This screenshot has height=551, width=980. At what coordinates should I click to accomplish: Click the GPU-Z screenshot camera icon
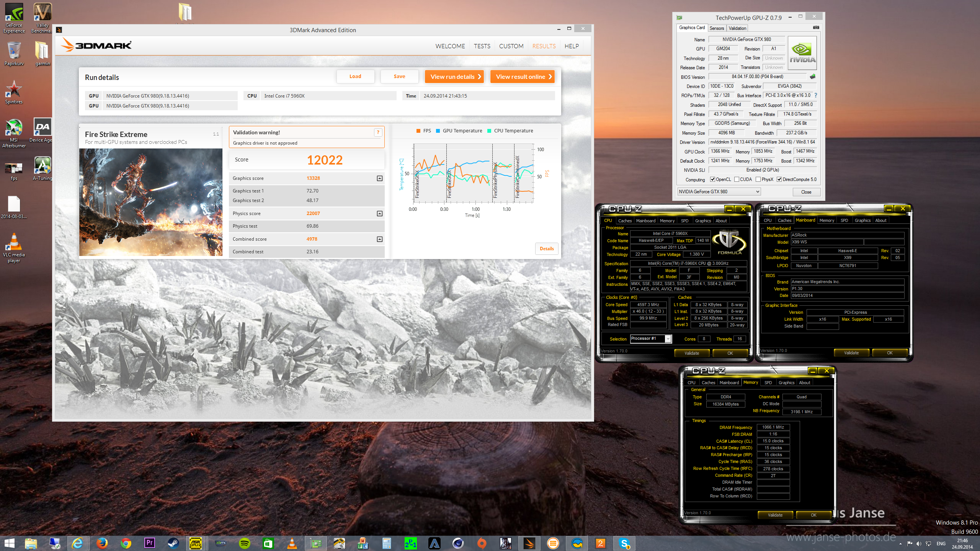816,28
